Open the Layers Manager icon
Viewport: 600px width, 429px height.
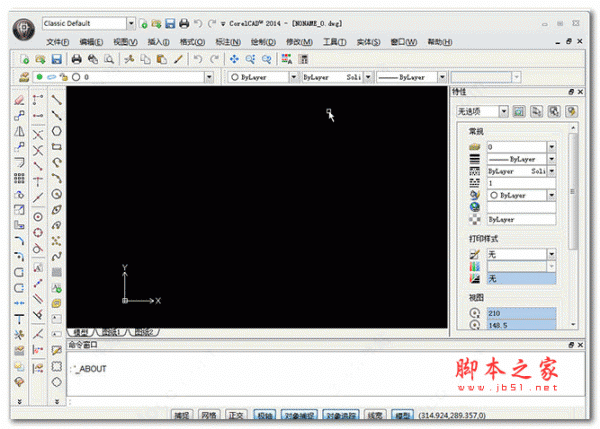coord(24,77)
